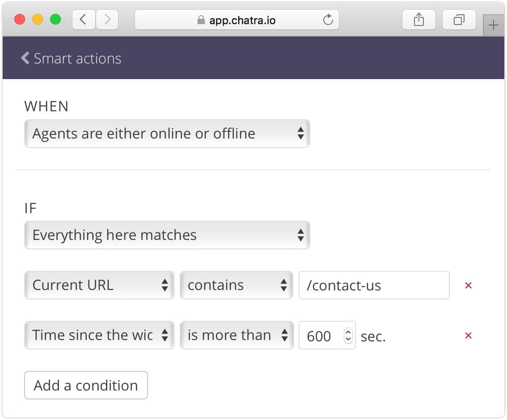Screen dimensions: 507x420
Task: Open the is more than dropdown
Action: tap(236, 335)
